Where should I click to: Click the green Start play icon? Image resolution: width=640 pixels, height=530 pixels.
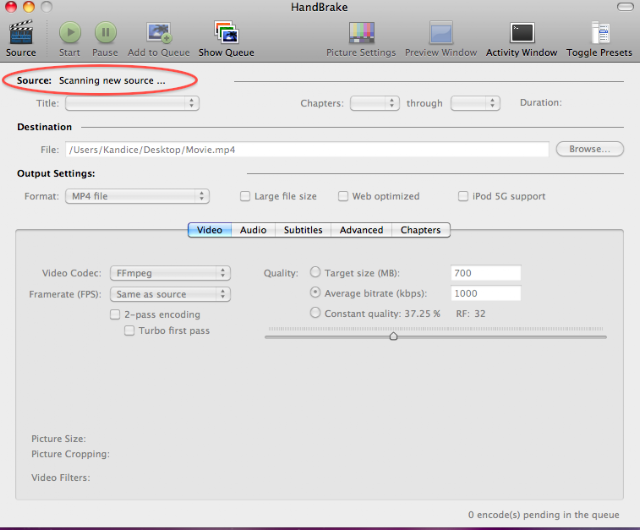pos(70,32)
